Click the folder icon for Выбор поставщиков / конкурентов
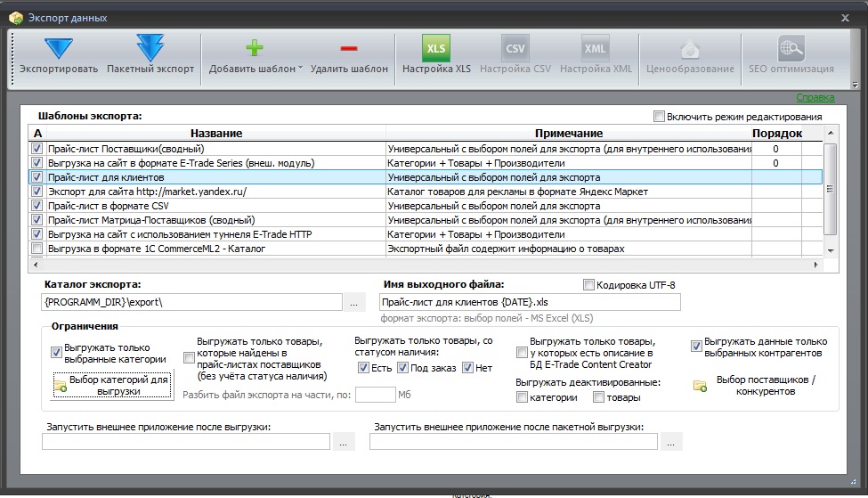The image size is (868, 498). point(700,386)
